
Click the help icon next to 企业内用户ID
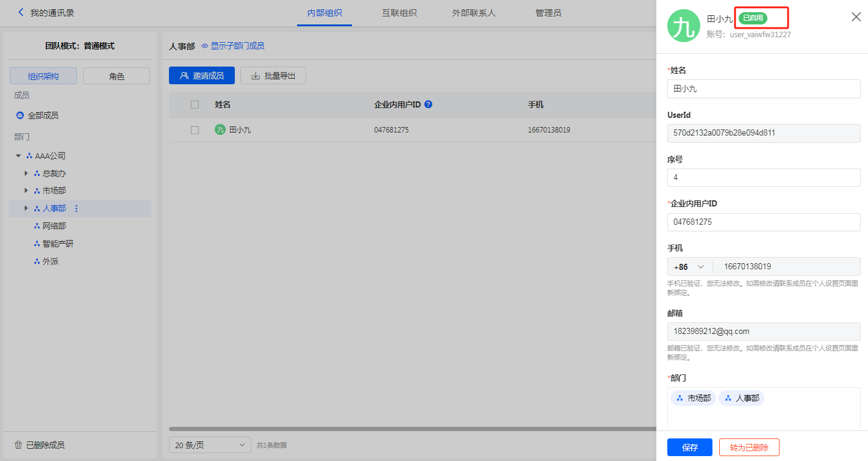428,104
